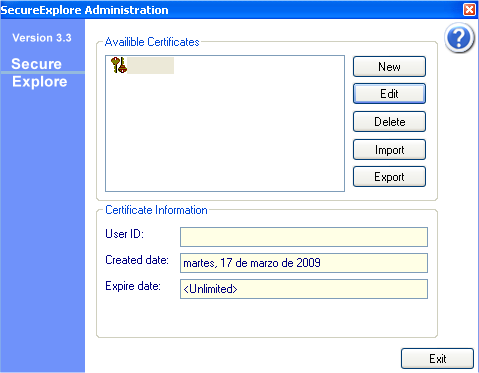Delete the selected certificate

[x=389, y=122]
